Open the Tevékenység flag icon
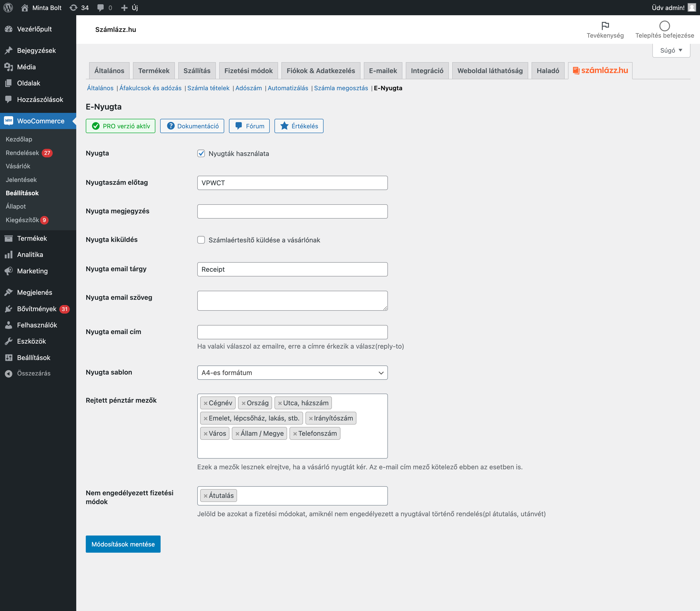The height and width of the screenshot is (611, 700). (605, 25)
